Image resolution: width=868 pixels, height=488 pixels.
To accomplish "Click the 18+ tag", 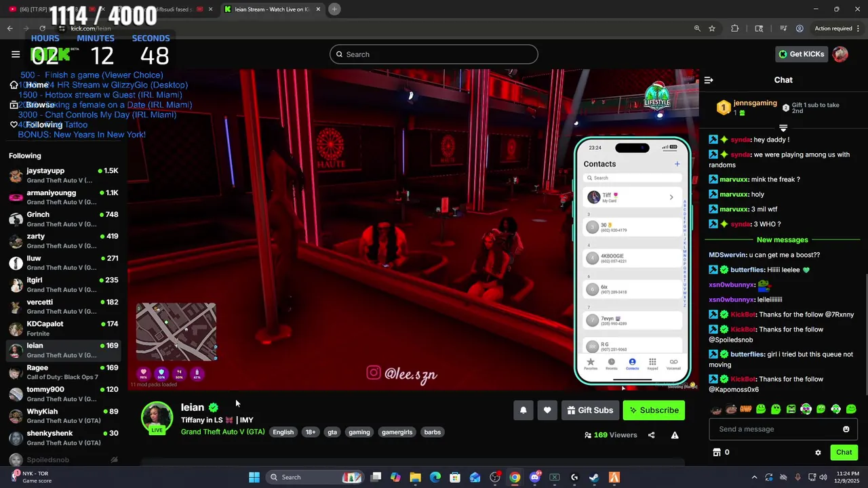I will click(310, 432).
